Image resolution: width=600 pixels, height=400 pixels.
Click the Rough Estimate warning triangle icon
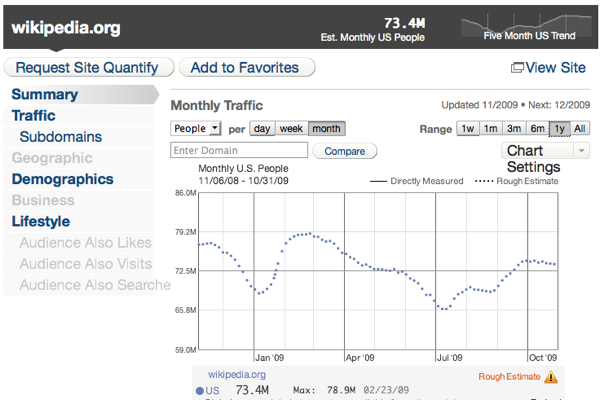(551, 377)
